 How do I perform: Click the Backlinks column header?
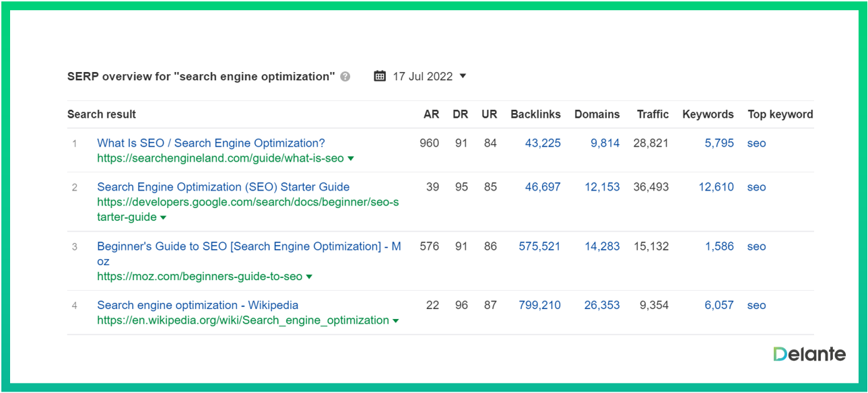[535, 114]
